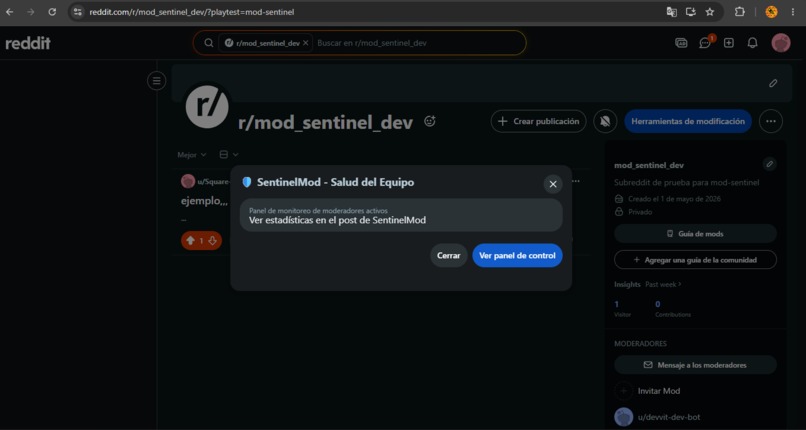Click the Privado label
Image resolution: width=806 pixels, height=430 pixels.
pos(640,212)
